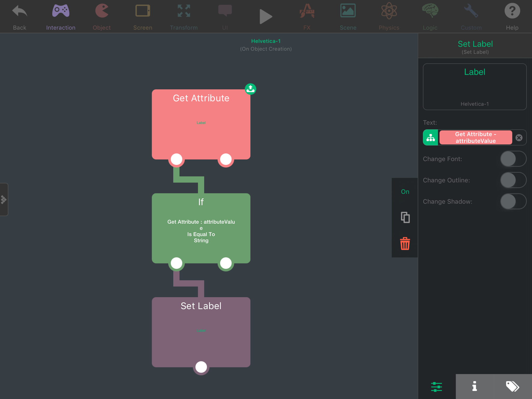532x399 pixels.
Task: Open the Object behaviors category
Action: [102, 12]
